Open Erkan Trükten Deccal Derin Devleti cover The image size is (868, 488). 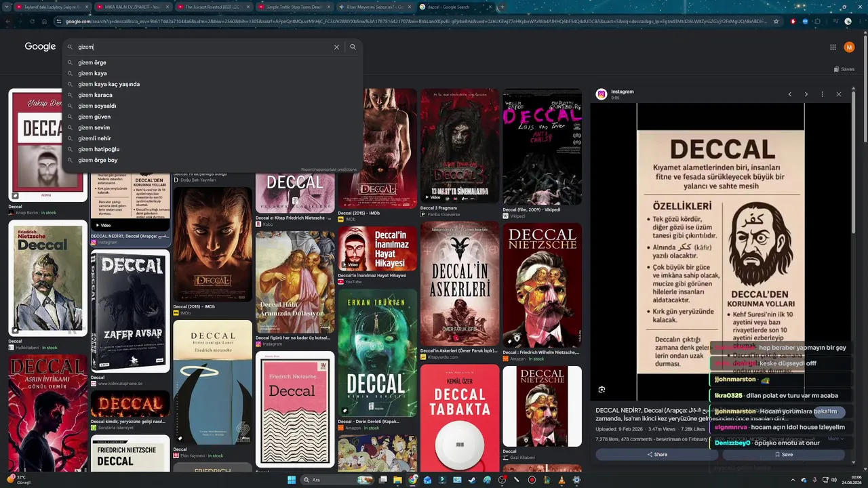tap(378, 353)
